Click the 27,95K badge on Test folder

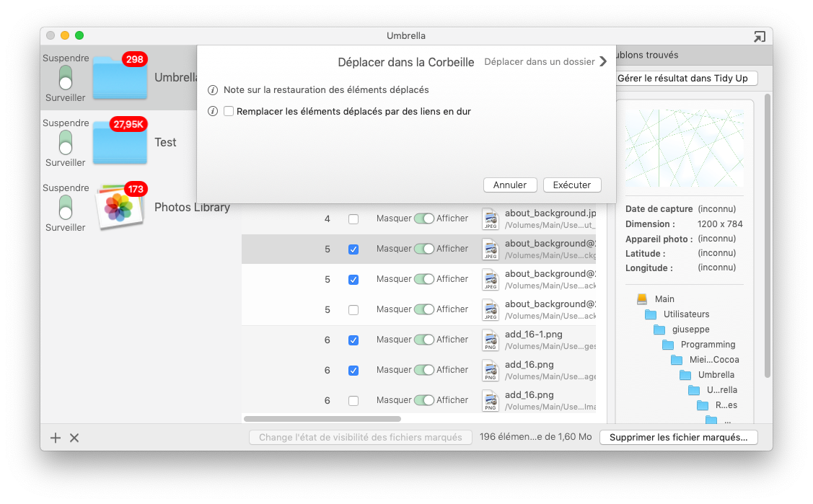(128, 124)
